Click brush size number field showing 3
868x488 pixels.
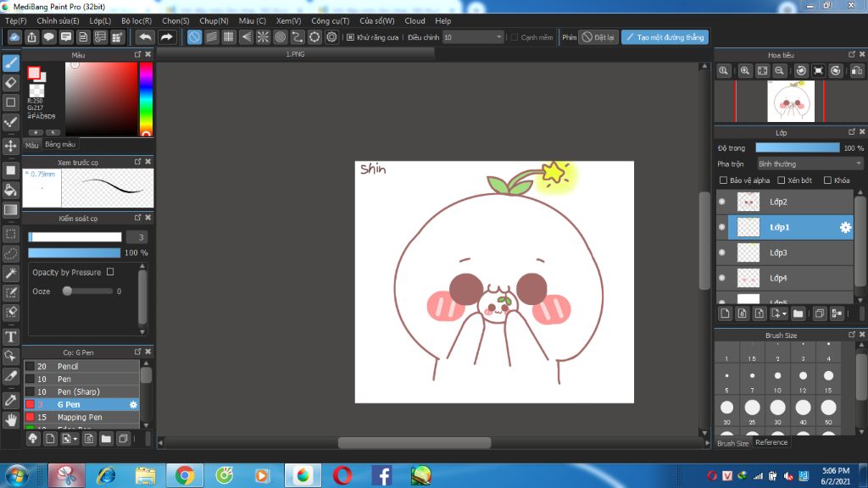point(136,237)
